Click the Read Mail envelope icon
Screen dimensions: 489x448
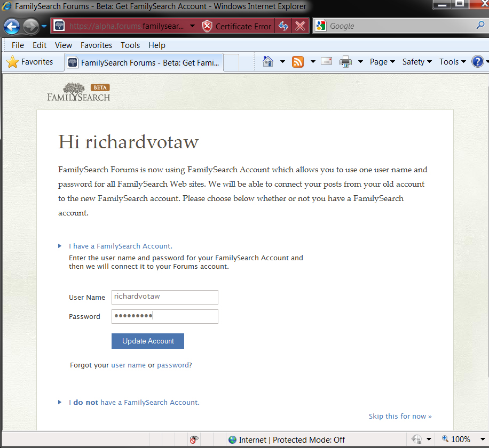tap(327, 61)
